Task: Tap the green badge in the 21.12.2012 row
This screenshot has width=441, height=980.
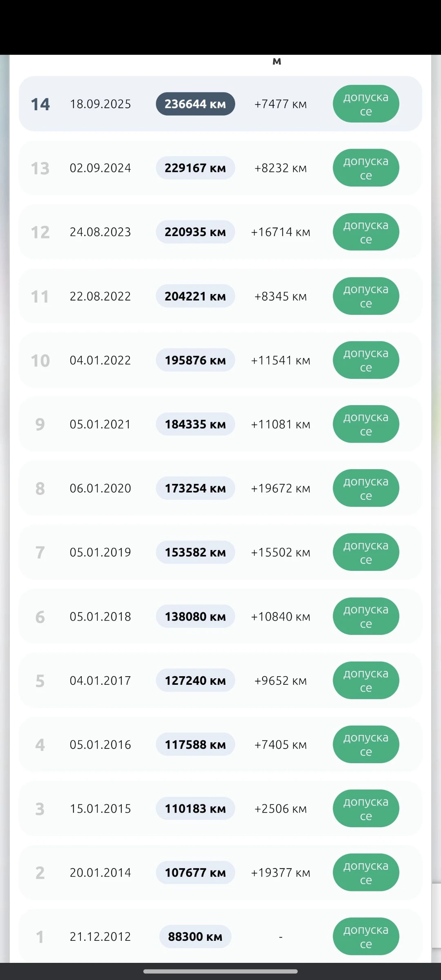Action: [366, 936]
